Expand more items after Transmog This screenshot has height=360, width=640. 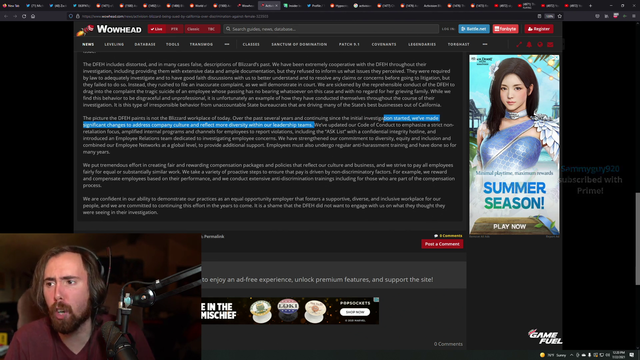pyautogui.click(x=227, y=44)
